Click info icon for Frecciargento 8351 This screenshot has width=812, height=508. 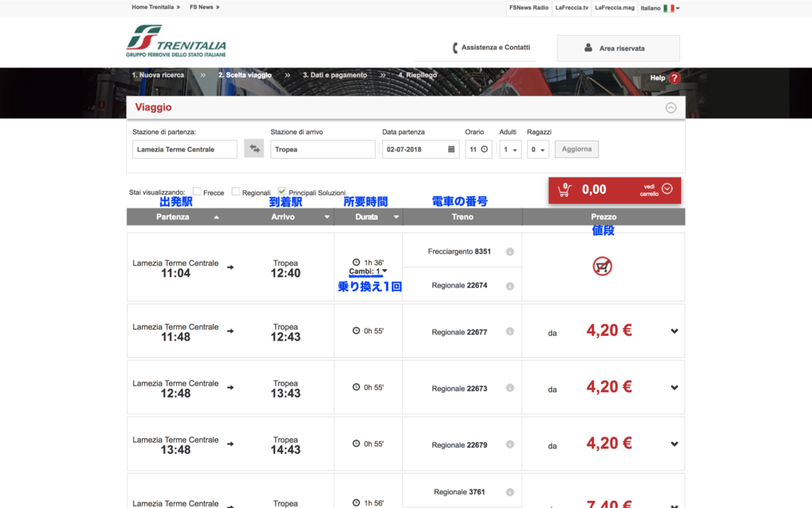(x=510, y=252)
